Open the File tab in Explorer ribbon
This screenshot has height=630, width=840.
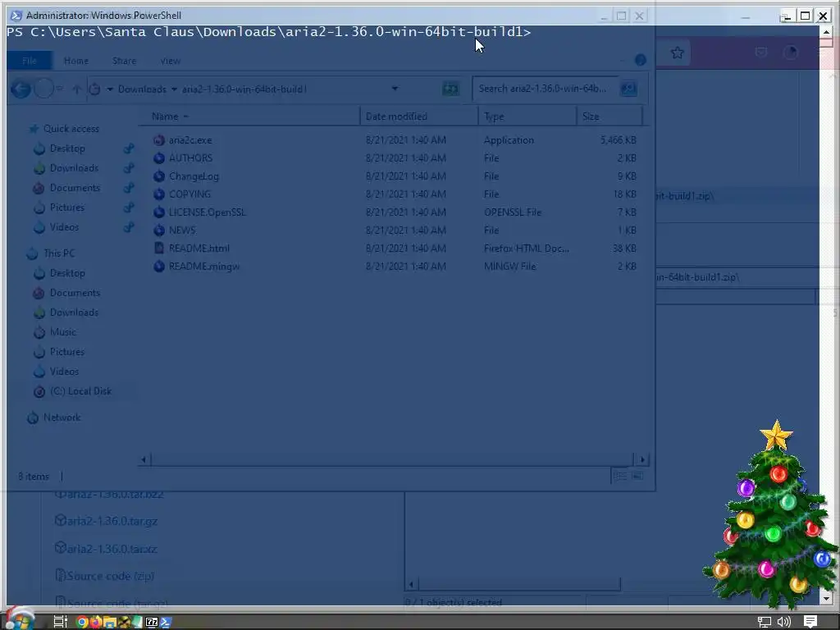click(x=30, y=61)
